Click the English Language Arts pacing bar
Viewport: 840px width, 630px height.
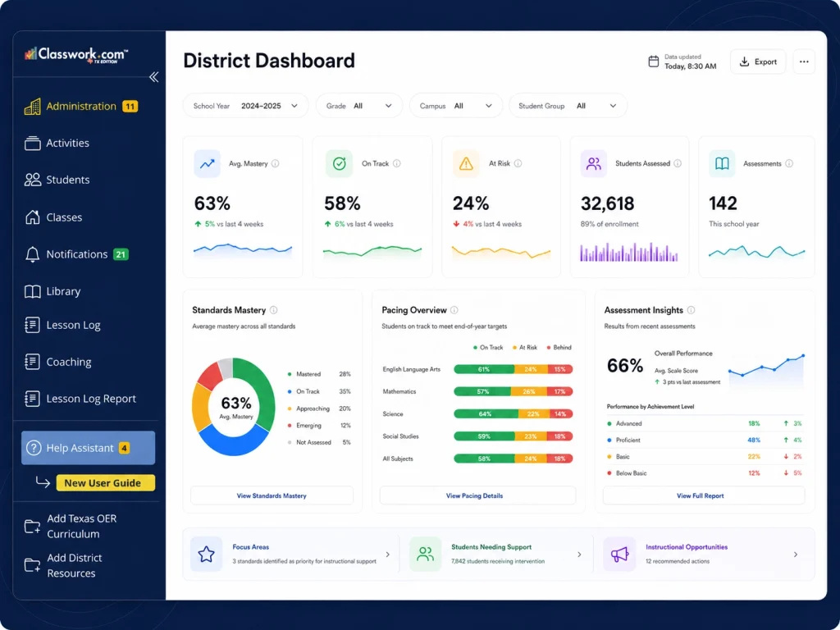[514, 369]
